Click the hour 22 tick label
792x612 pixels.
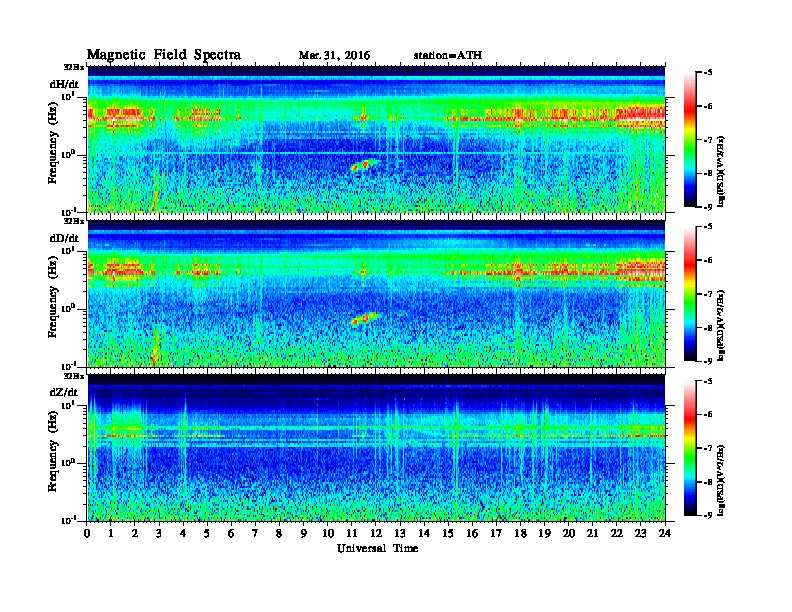click(617, 534)
